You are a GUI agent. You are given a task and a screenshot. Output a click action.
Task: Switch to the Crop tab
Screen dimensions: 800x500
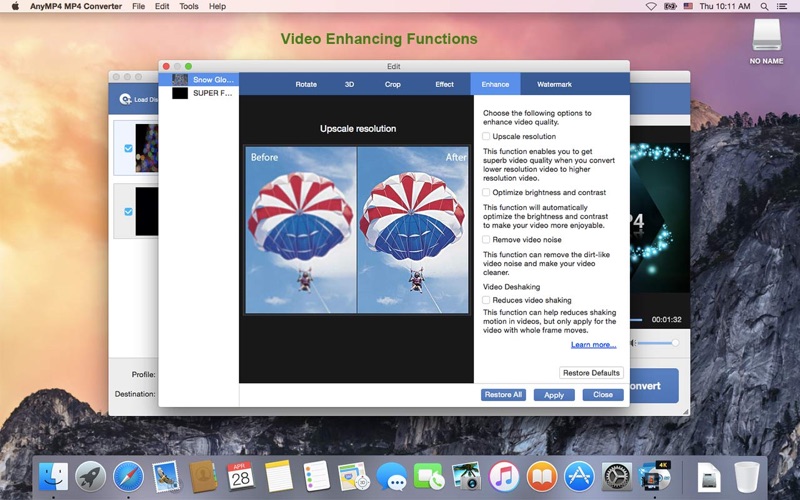[392, 84]
